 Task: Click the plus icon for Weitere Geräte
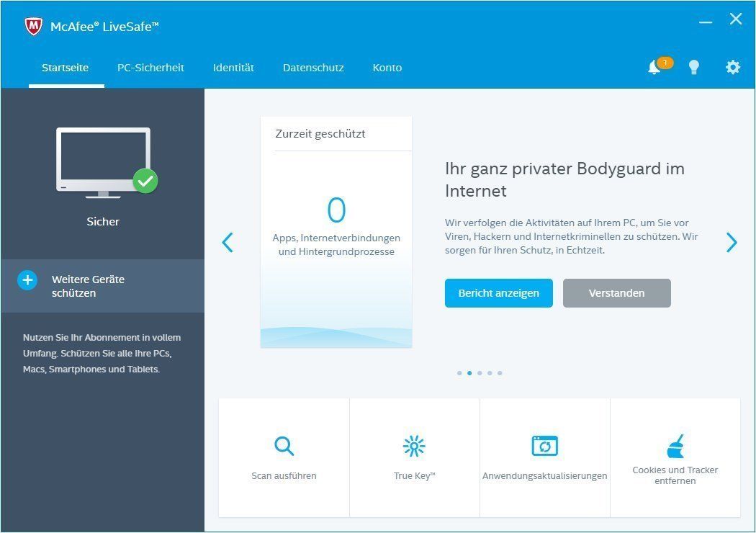(x=27, y=280)
